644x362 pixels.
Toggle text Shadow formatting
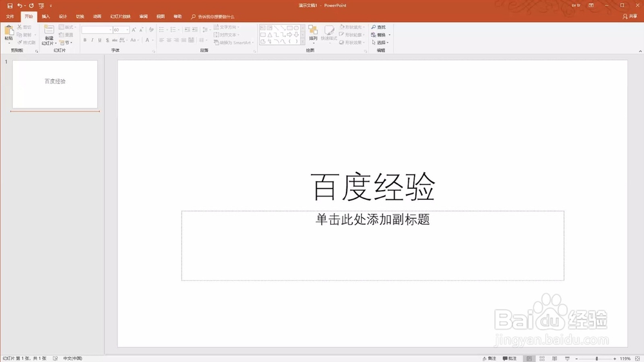click(x=107, y=41)
